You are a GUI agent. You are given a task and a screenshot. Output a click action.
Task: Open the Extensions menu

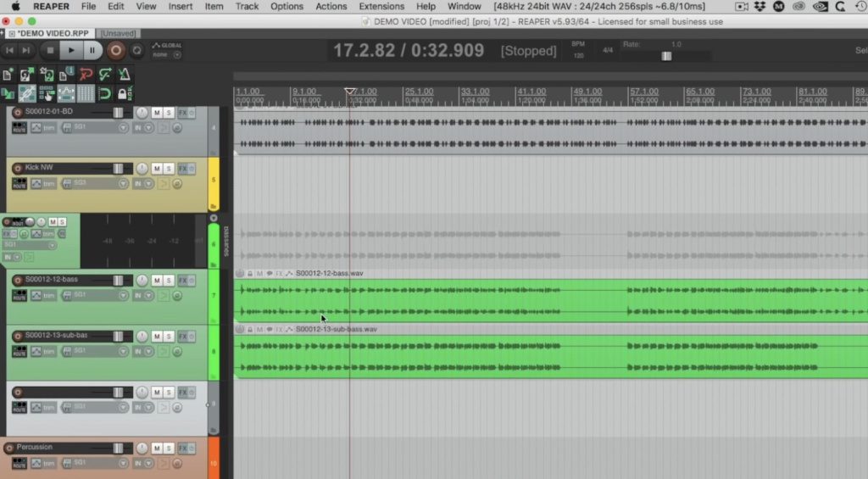(381, 7)
